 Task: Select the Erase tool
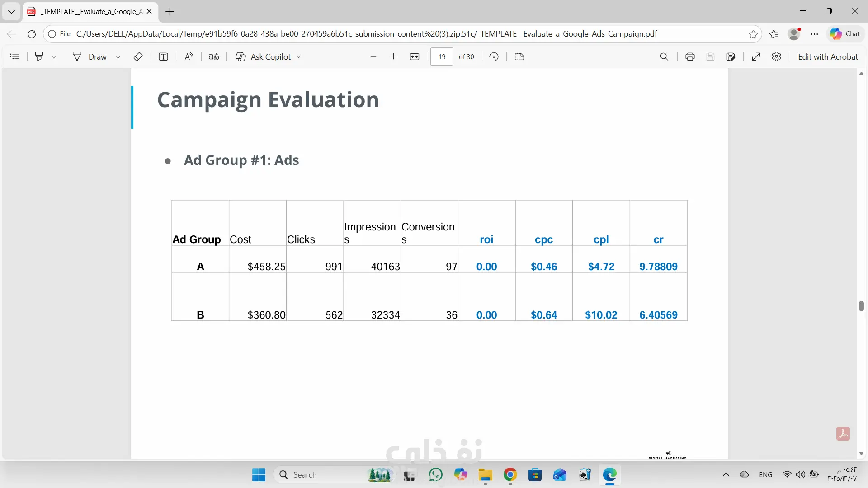pyautogui.click(x=138, y=57)
